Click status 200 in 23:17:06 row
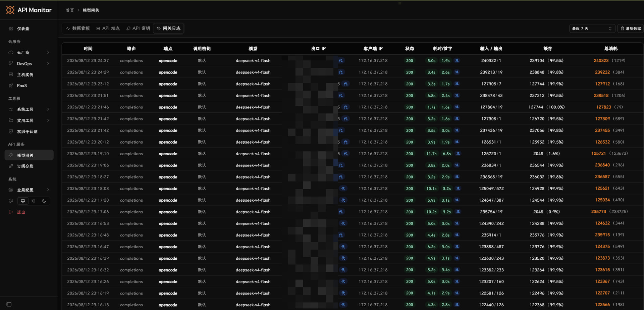Viewport: 644px width, 310px height. tap(410, 212)
